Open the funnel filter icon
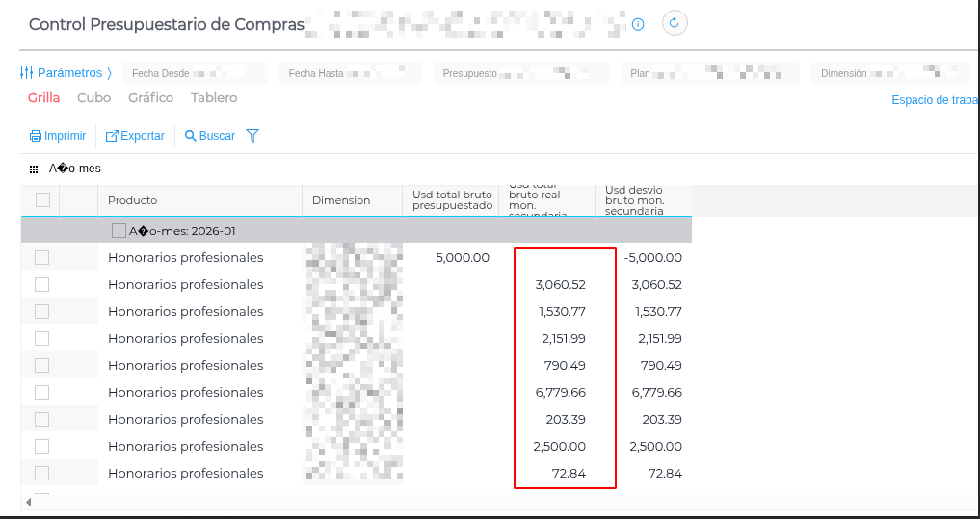 pyautogui.click(x=252, y=136)
